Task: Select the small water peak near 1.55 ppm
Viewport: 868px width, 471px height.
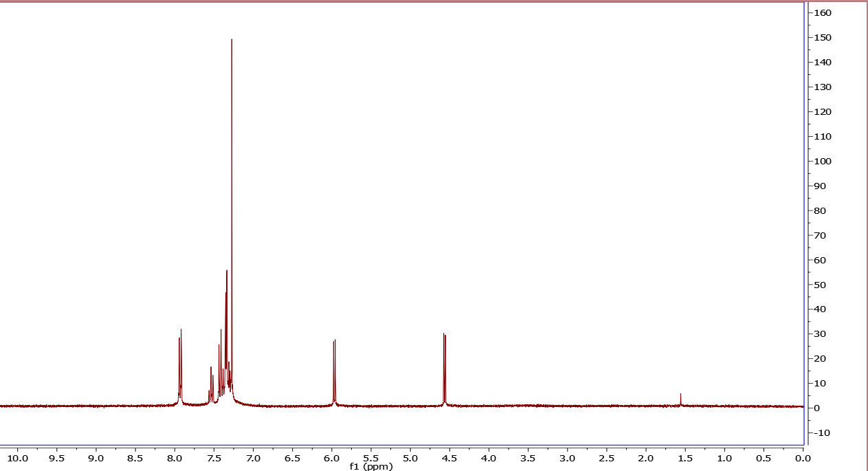Action: click(680, 395)
